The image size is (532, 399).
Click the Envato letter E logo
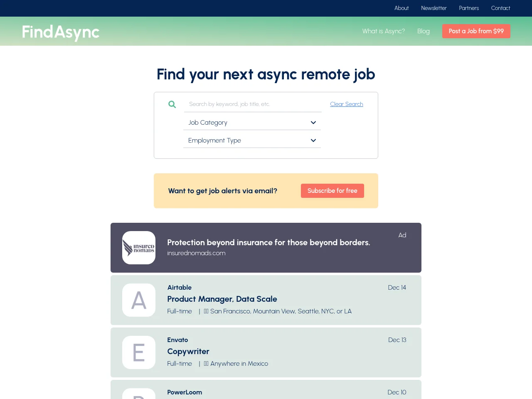[139, 352]
